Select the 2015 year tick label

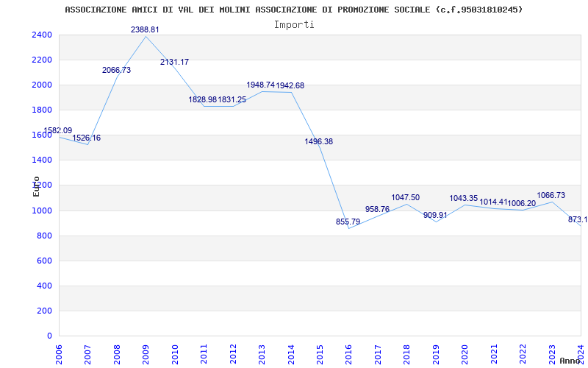click(320, 354)
